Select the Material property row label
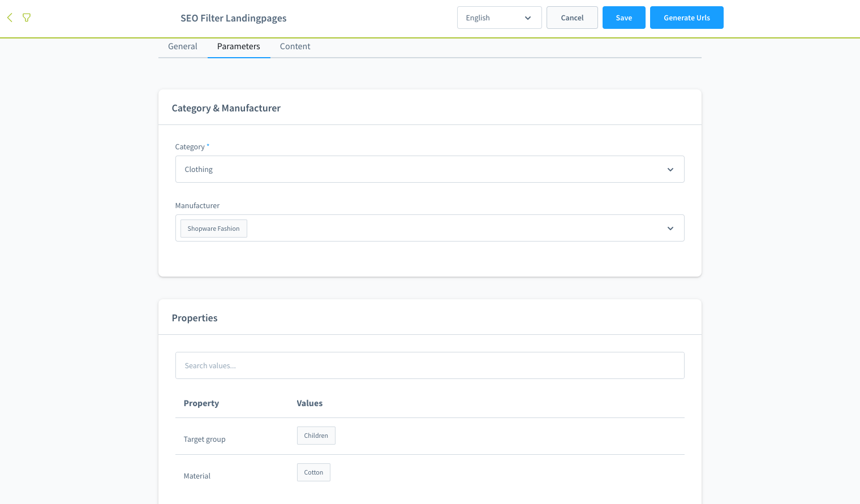The width and height of the screenshot is (860, 504). pos(197,476)
